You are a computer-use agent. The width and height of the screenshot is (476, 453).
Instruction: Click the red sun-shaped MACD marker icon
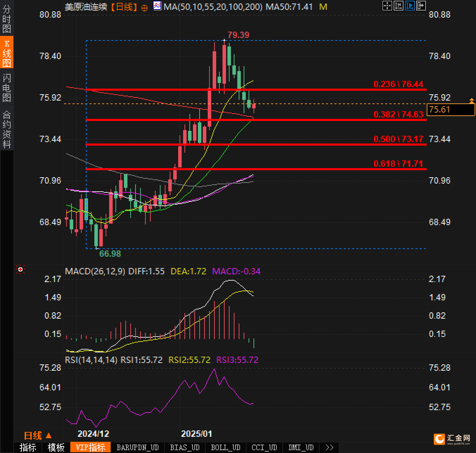click(20, 269)
